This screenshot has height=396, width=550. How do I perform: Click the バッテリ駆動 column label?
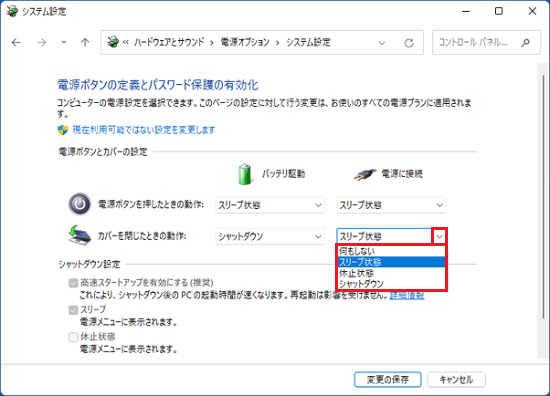[283, 174]
